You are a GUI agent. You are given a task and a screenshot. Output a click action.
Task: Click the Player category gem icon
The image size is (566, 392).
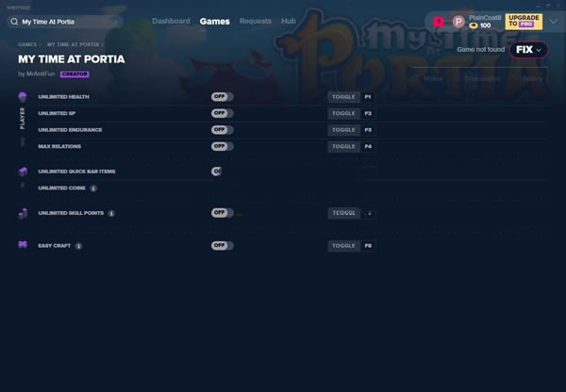pyautogui.click(x=23, y=97)
